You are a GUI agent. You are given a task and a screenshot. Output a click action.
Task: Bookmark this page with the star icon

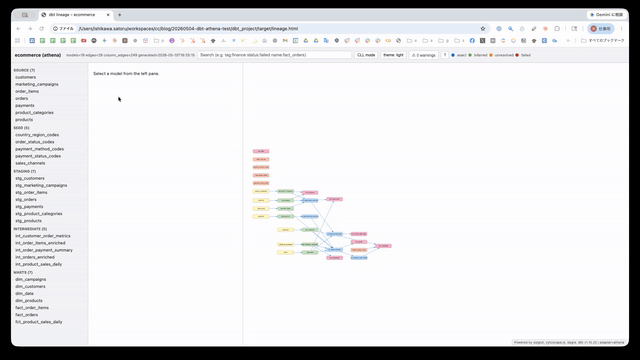(483, 29)
